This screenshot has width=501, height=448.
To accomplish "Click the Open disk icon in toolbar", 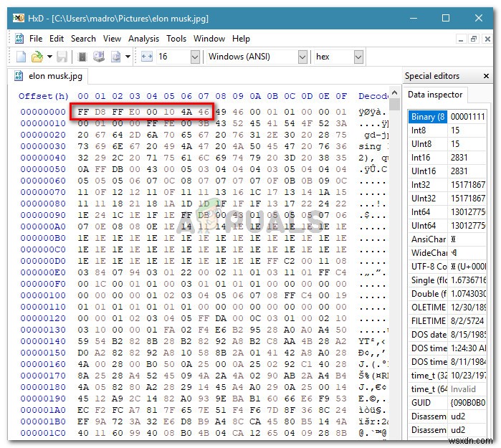I will pos(99,57).
